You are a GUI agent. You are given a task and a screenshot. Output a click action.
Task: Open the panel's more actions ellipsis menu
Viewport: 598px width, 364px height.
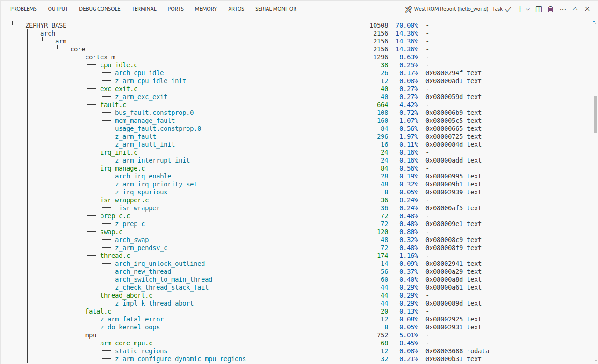click(x=563, y=9)
